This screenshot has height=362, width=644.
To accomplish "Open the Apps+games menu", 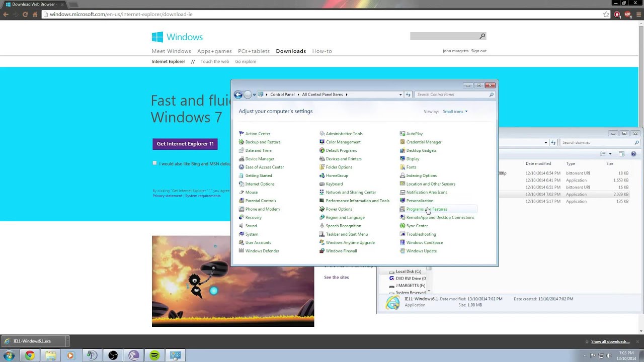I will click(x=214, y=51).
